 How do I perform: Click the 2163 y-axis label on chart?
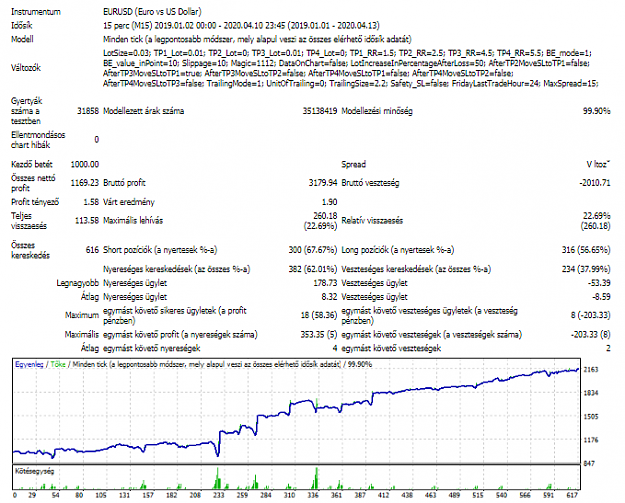coord(591,369)
